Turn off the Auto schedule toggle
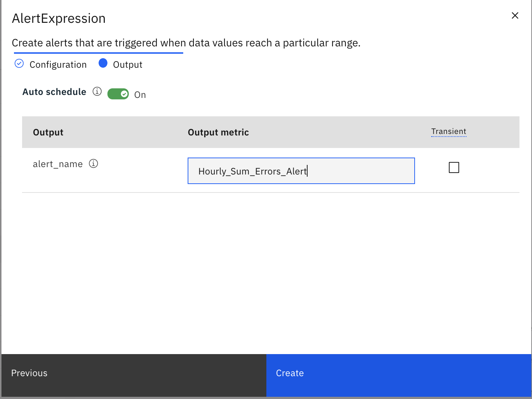532x399 pixels. (118, 94)
